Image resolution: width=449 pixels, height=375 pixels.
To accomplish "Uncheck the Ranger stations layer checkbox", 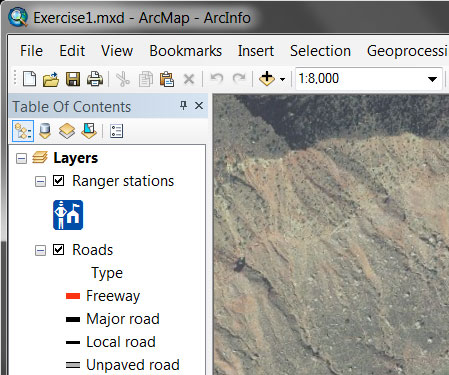I will 59,181.
